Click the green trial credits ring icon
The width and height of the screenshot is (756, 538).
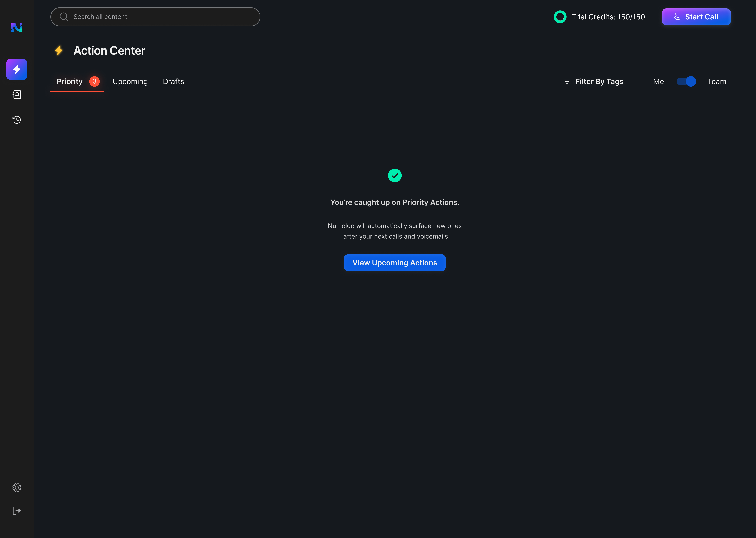560,17
